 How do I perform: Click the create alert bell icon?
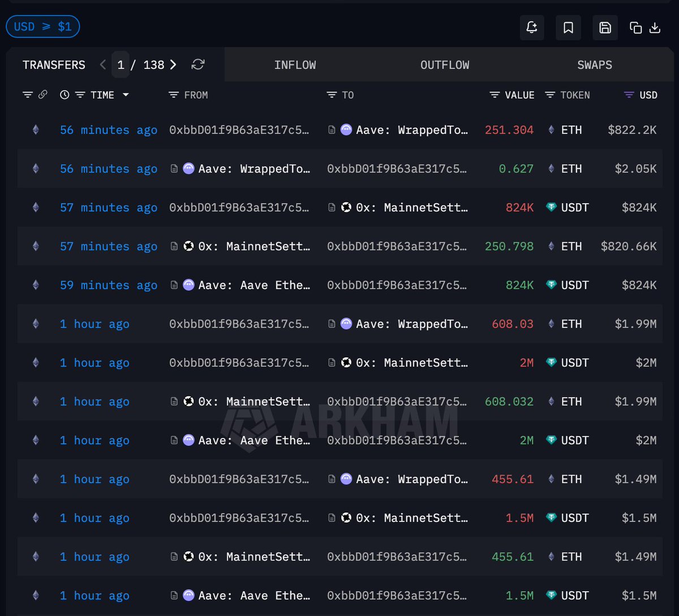(532, 28)
